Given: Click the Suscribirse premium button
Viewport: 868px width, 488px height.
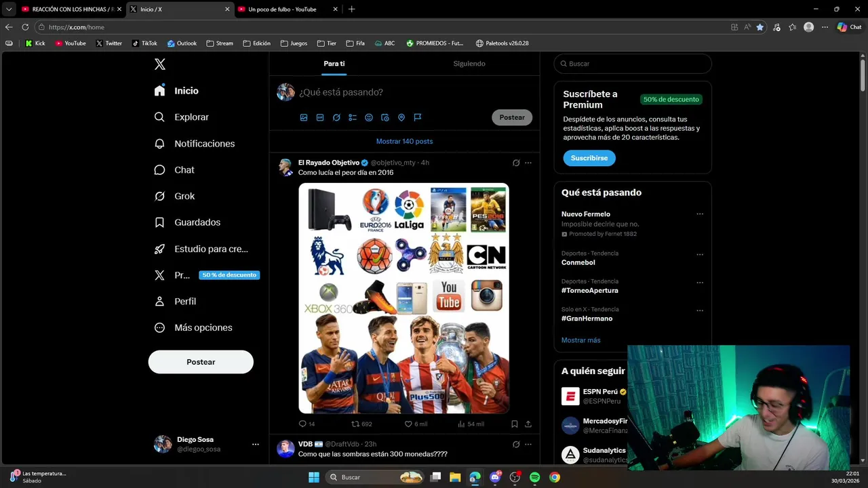Looking at the screenshot, I should [589, 158].
